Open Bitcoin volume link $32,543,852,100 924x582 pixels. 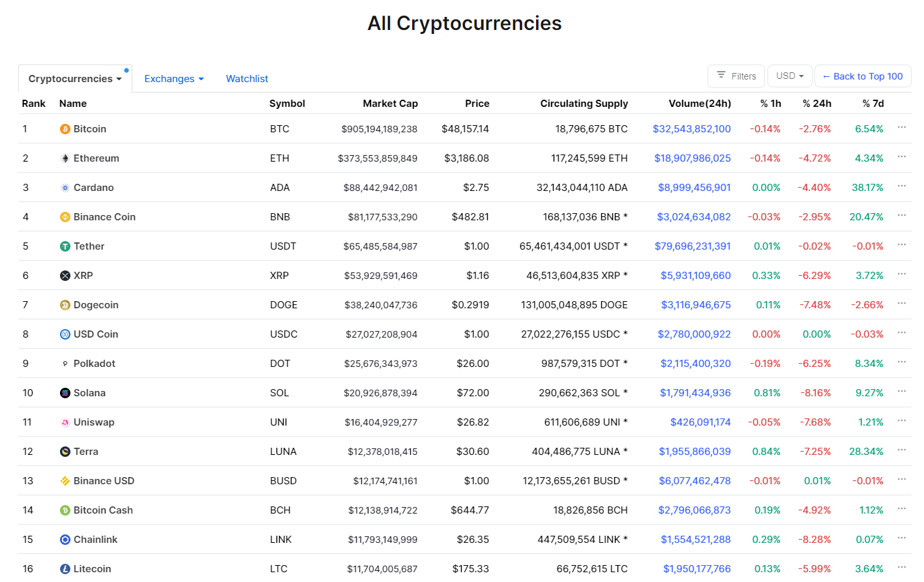[692, 129]
